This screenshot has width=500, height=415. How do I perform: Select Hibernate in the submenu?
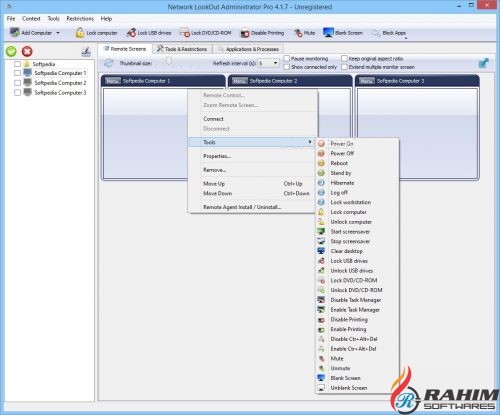pos(357,183)
